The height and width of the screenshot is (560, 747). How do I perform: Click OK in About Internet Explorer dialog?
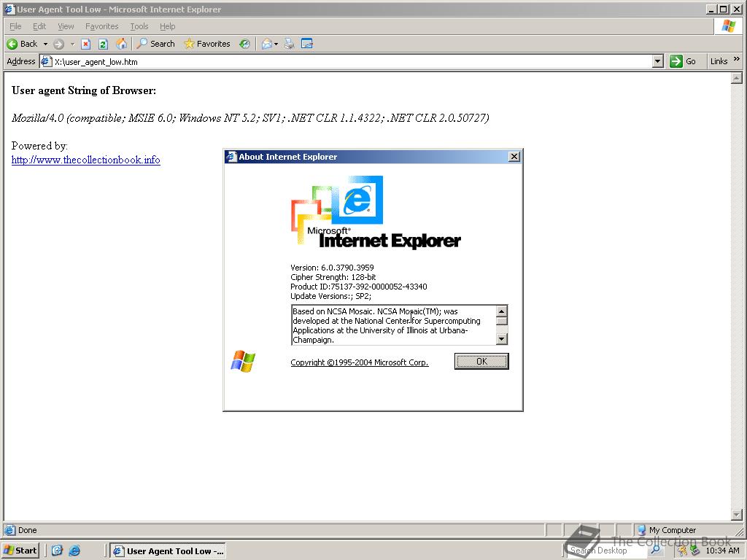(x=481, y=362)
